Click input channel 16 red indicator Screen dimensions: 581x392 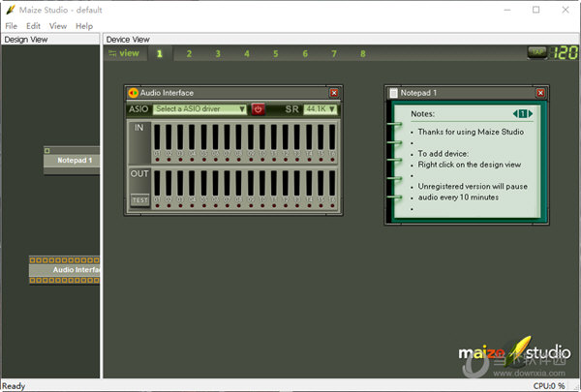click(x=332, y=160)
